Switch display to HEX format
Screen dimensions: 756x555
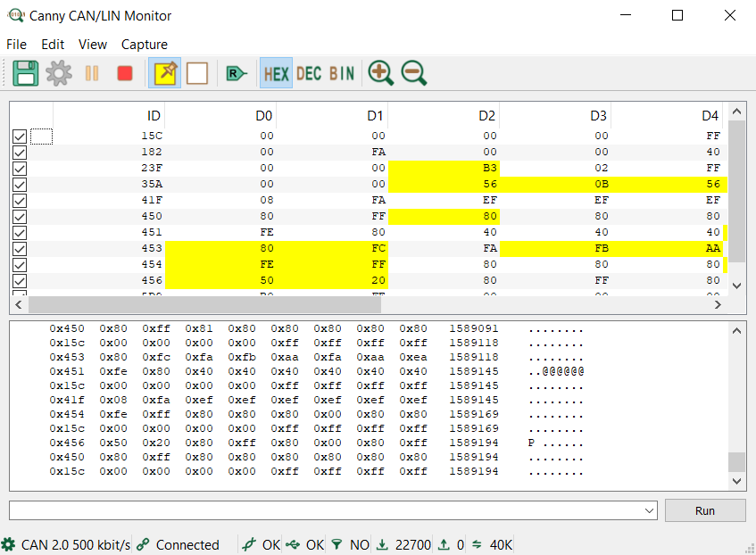[x=277, y=73]
